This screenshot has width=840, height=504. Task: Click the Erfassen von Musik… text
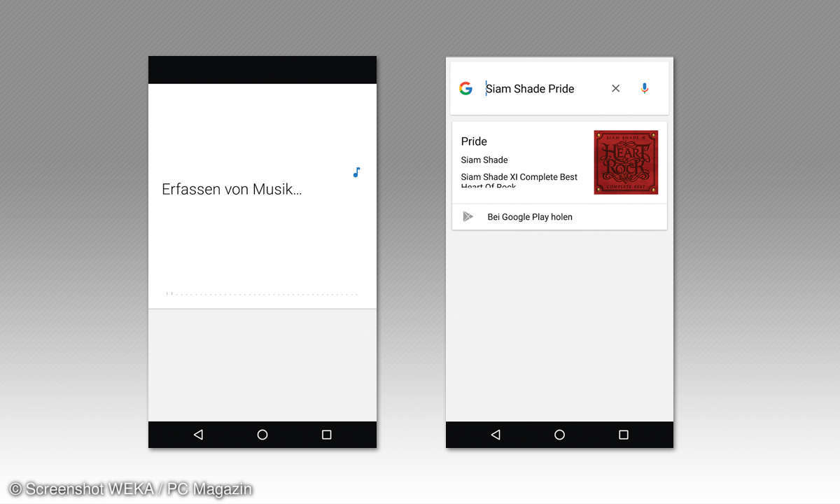point(232,189)
